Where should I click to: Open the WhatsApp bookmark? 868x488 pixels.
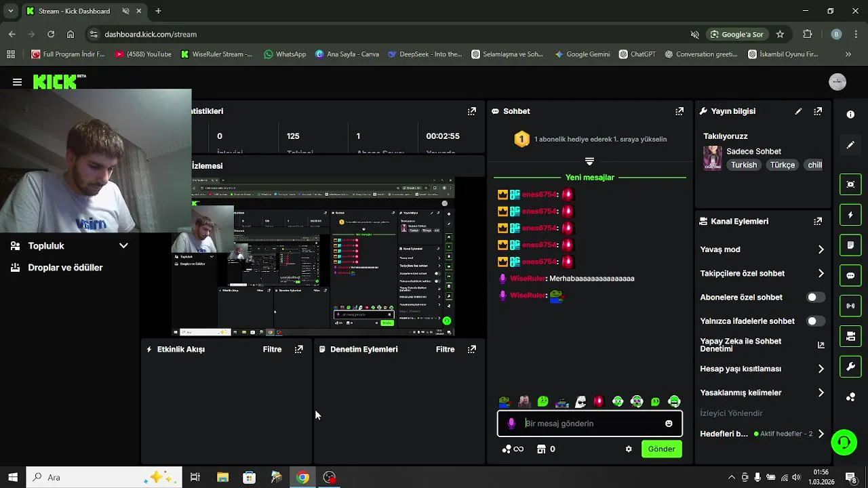point(285,54)
